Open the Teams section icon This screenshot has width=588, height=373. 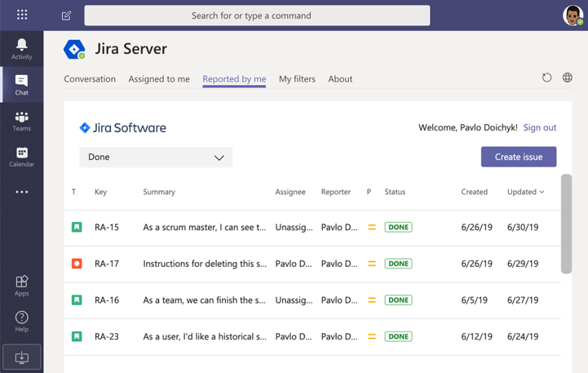(x=21, y=121)
